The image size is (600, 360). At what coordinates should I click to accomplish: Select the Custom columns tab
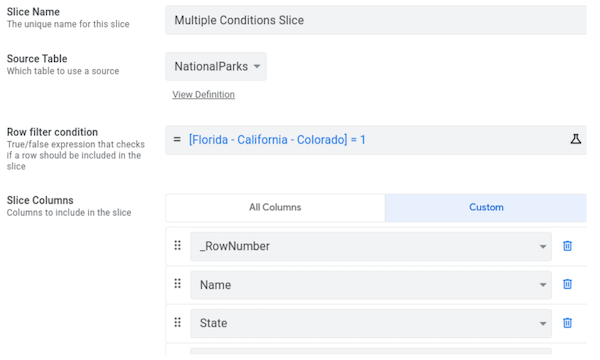click(x=486, y=207)
